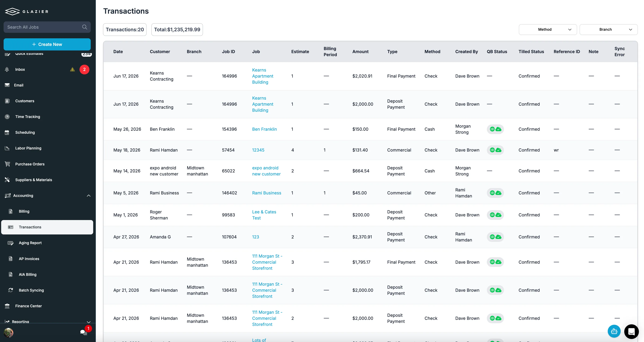Go to Transactions in sidebar
Image resolution: width=644 pixels, height=342 pixels.
click(x=47, y=227)
